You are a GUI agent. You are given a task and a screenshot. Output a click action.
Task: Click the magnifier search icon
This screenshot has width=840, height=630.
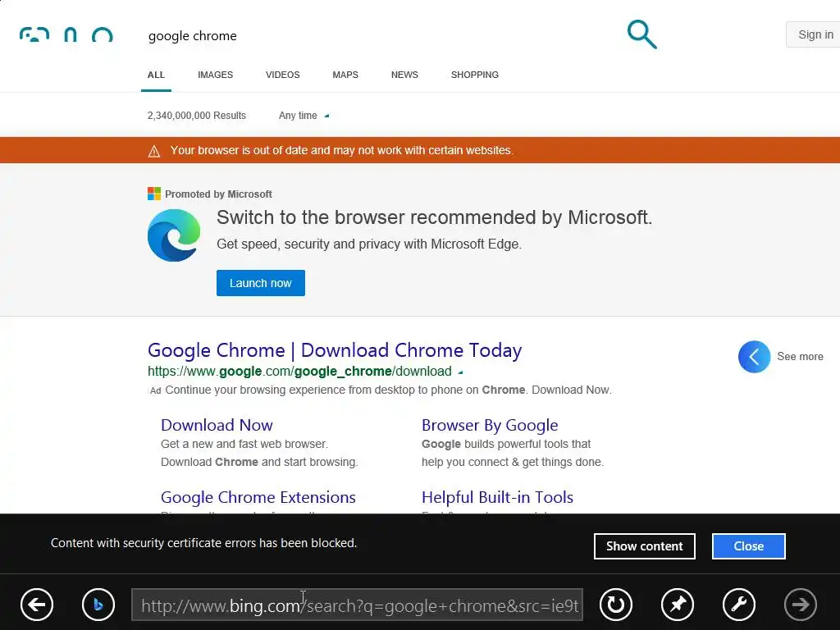click(x=641, y=34)
